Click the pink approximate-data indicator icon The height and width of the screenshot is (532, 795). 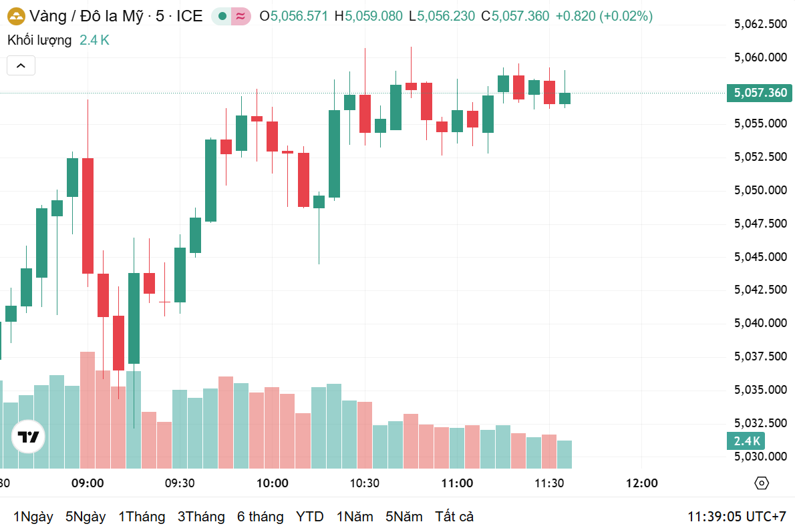pyautogui.click(x=241, y=16)
